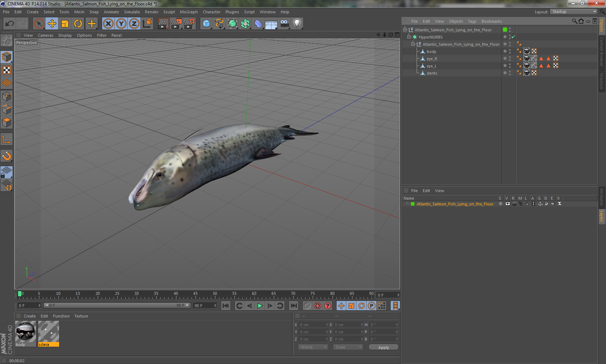Viewport: 606px width, 364px height.
Task: Click the Undo arrow icon
Action: pos(10,24)
